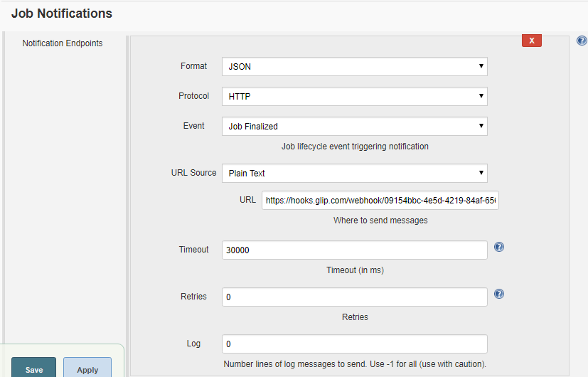Click the Notification Endpoints label
Viewport: 588px width, 377px height.
[63, 43]
